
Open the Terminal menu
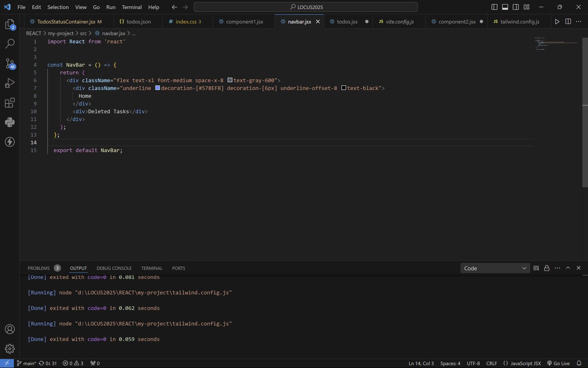(x=131, y=7)
